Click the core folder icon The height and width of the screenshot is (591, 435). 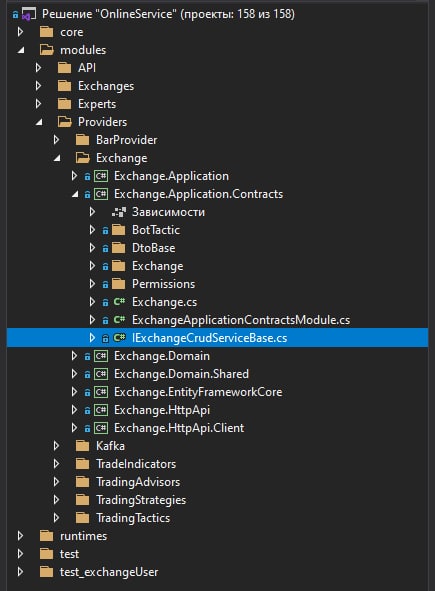[46, 32]
